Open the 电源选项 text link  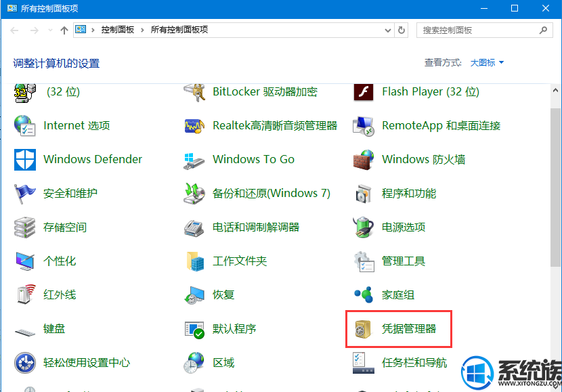[x=404, y=227]
